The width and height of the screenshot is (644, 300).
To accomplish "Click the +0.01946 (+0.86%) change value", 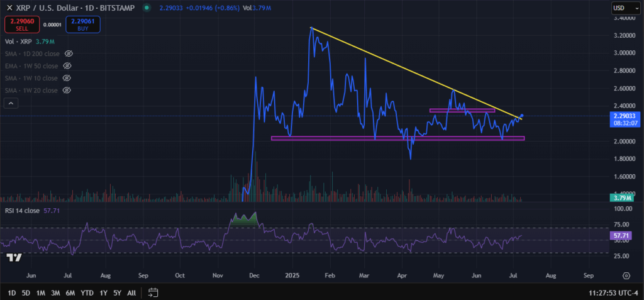I will click(213, 8).
